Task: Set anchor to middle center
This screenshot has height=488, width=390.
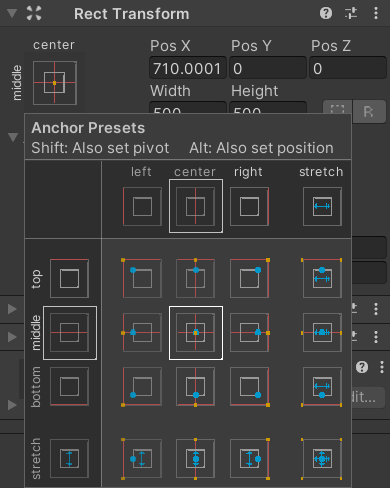Action: pos(196,333)
